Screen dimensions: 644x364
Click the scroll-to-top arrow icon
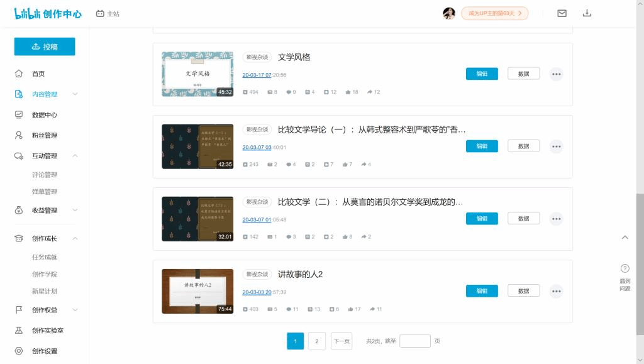coord(625,238)
